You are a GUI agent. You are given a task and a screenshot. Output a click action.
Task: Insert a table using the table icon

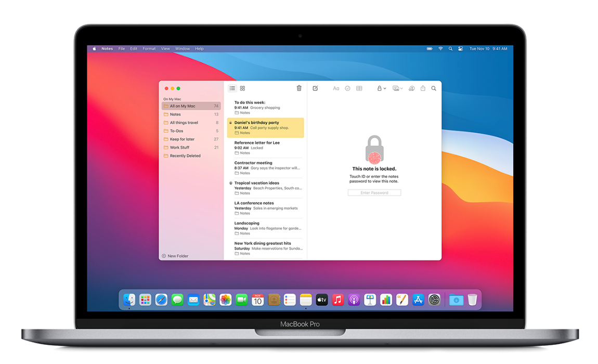point(359,88)
